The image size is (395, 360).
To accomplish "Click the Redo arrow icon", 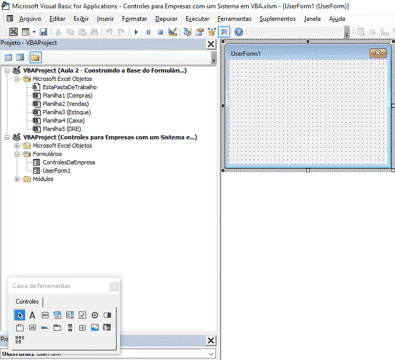I will tap(121, 32).
